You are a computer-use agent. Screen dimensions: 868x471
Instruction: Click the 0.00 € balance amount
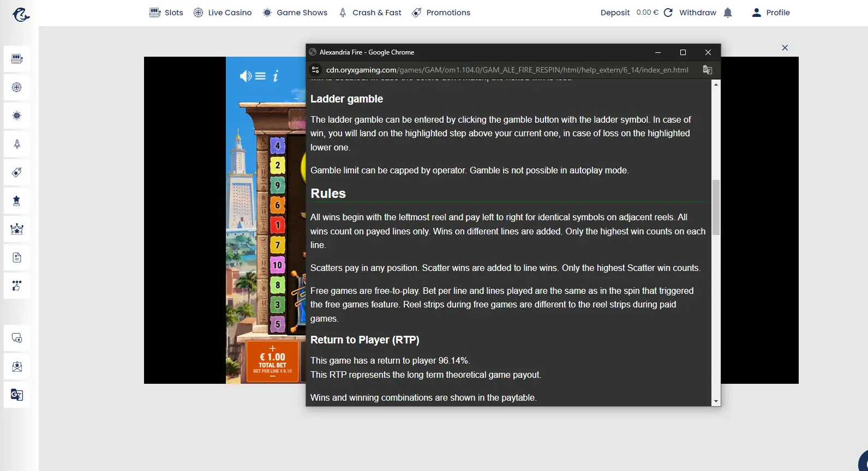[647, 13]
